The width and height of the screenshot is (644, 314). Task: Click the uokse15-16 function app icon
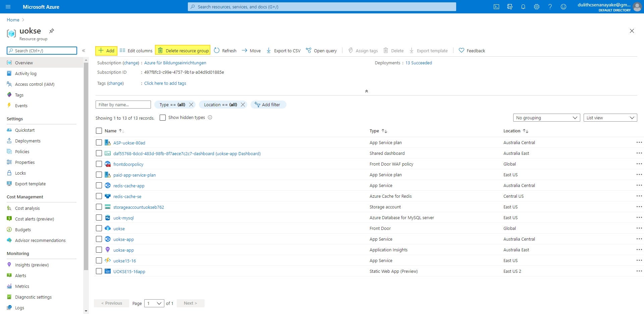point(108,260)
